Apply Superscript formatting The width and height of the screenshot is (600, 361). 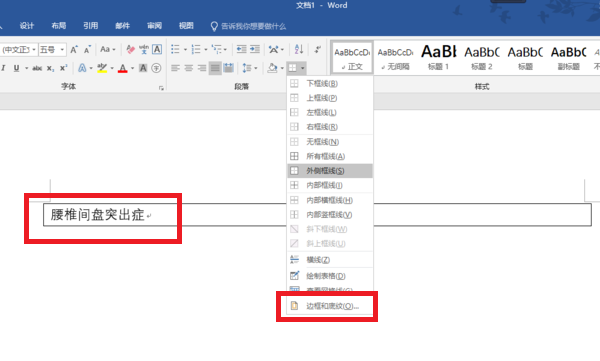64,68
